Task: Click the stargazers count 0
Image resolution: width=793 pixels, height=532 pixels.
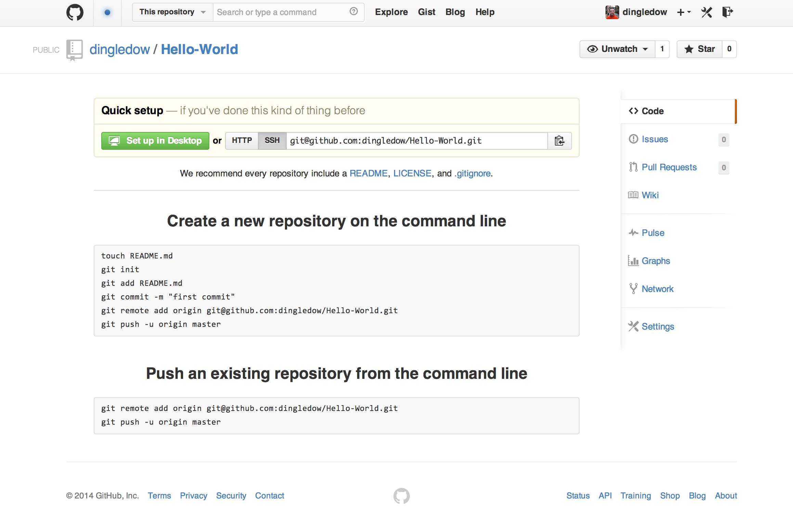Action: pos(729,49)
